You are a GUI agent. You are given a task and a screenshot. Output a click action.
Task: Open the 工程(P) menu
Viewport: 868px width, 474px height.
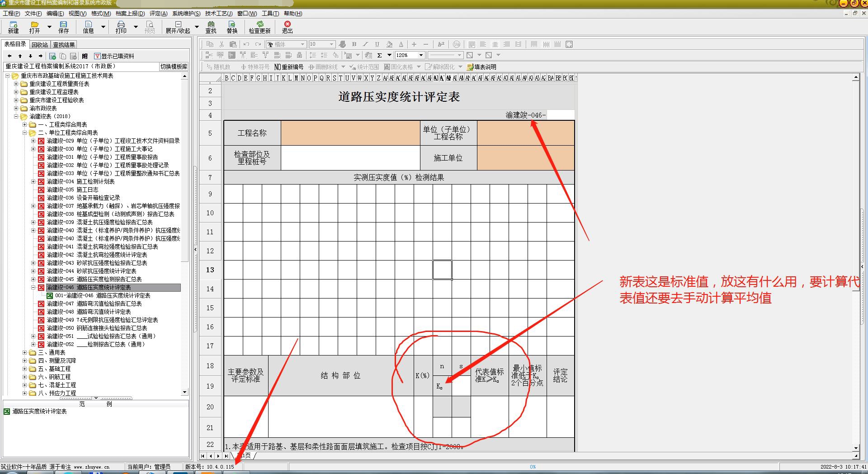[11, 13]
